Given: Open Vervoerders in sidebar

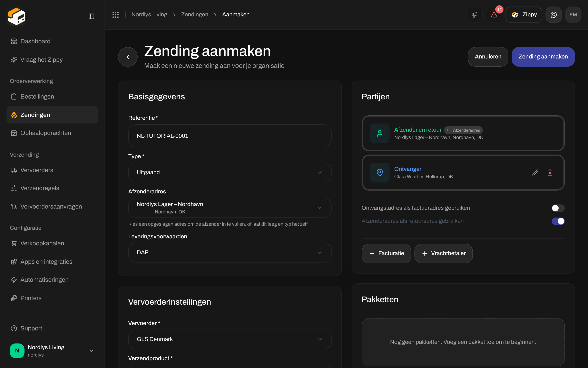Looking at the screenshot, I should pos(52,170).
